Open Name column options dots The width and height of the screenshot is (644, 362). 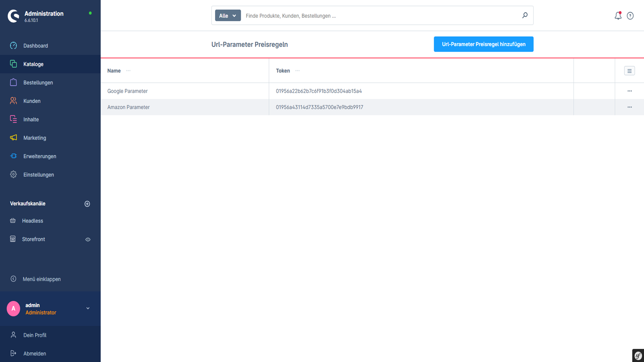(128, 71)
